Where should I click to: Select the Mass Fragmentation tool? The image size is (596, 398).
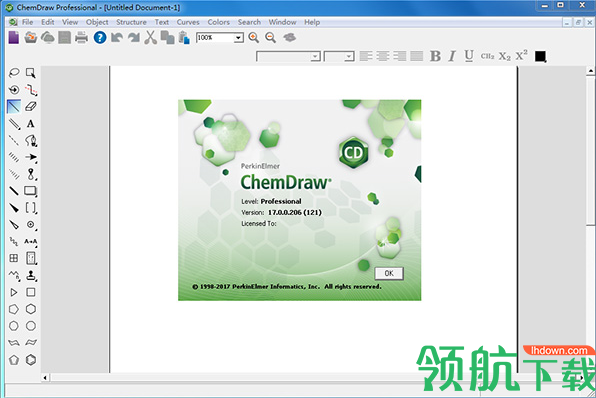pyautogui.click(x=31, y=90)
